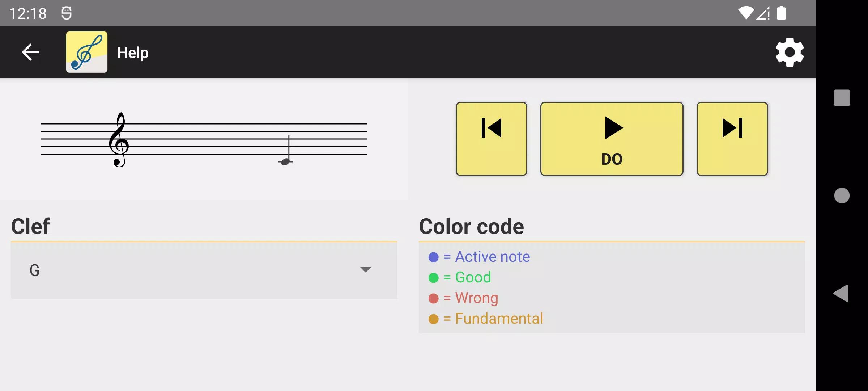This screenshot has height=391, width=868.
Task: Click the DO label on play button
Action: (612, 160)
